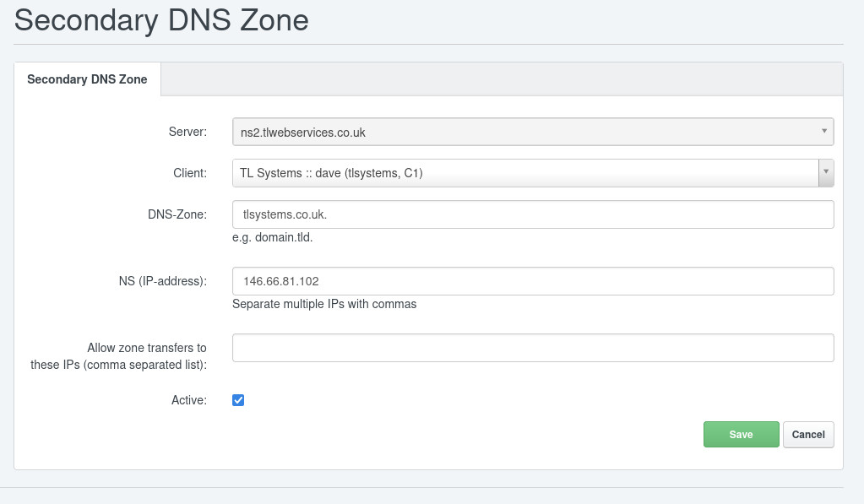This screenshot has width=864, height=504.
Task: Click the 'e.g. domain.tld.' hint text
Action: click(272, 237)
